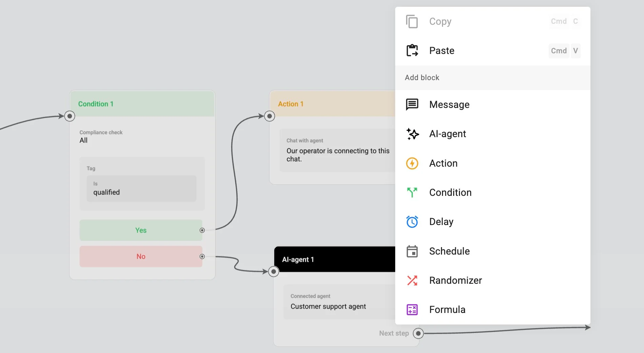Click the No output connector dot
Screen dimensions: 644x353
202,257
